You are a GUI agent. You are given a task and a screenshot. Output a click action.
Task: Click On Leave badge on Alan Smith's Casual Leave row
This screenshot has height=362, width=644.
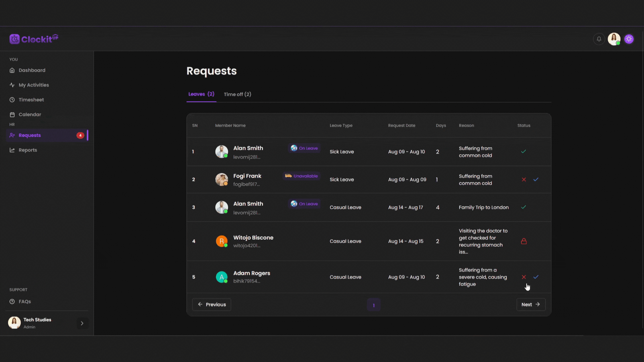click(304, 204)
